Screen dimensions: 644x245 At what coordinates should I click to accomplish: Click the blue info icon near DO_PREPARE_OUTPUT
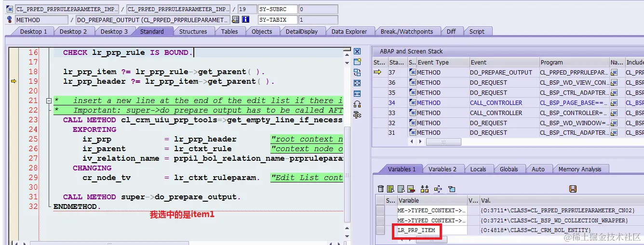pos(245,20)
